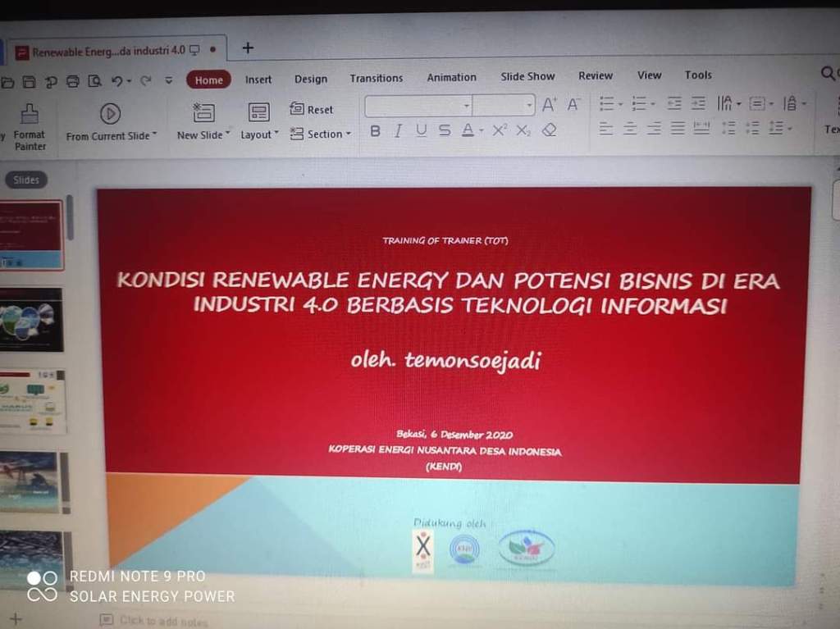Click the Reset slide icon

(312, 109)
